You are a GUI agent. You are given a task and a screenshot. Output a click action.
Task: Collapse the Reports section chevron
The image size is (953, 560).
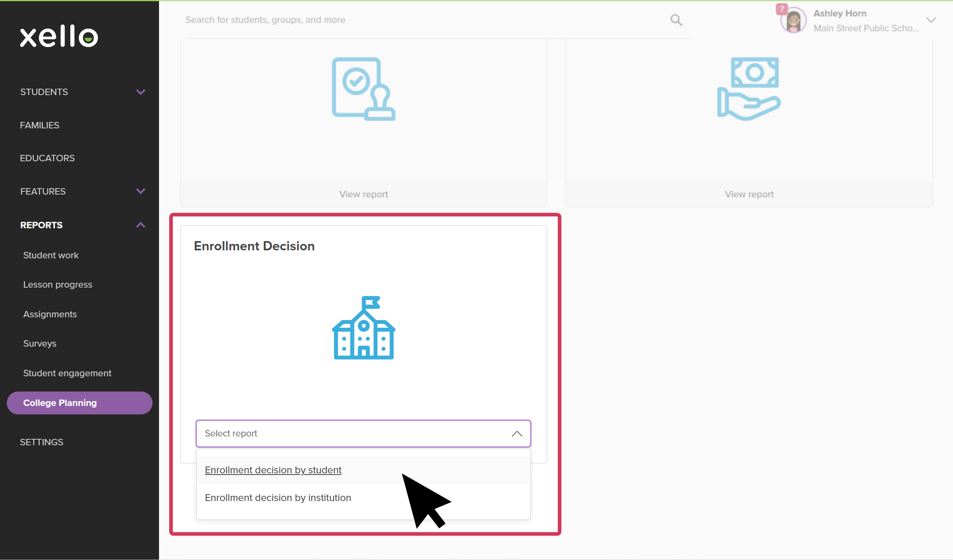click(x=141, y=225)
